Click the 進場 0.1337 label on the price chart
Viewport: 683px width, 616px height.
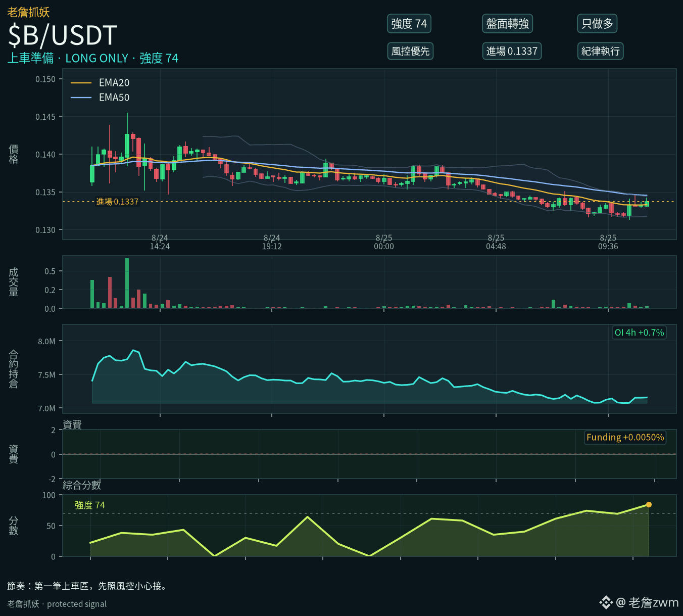[x=117, y=202]
